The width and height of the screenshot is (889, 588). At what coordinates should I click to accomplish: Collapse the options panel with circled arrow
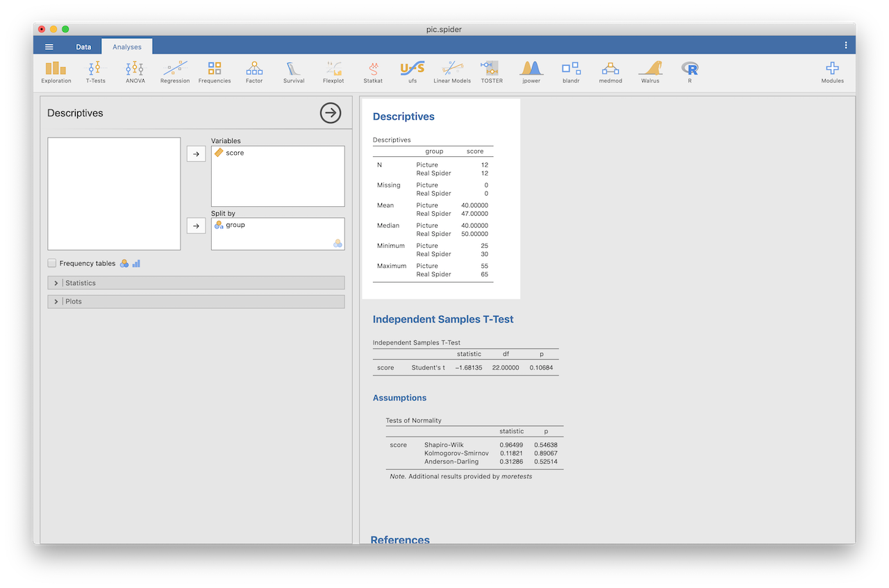(330, 113)
